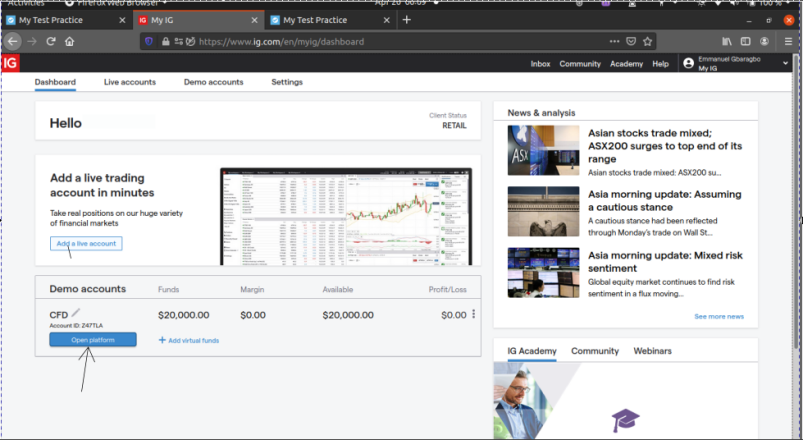Click the CFD funds $20,000.00 value

pyautogui.click(x=184, y=315)
